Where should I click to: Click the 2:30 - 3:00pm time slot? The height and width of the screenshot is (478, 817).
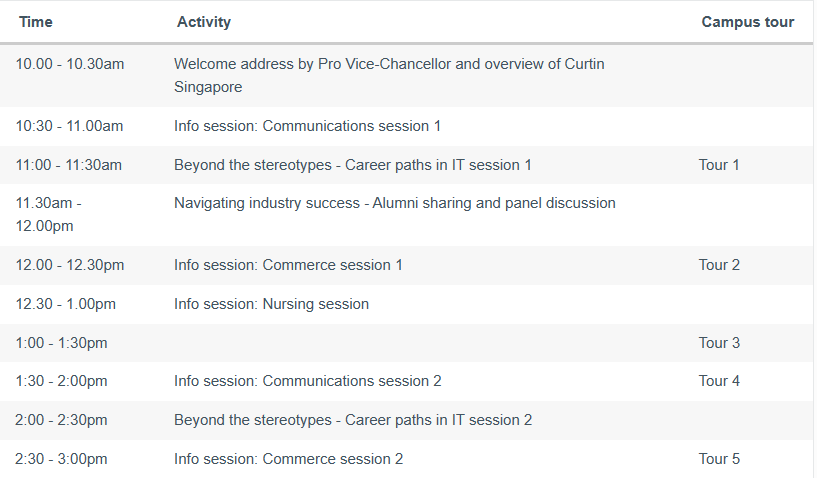(62, 459)
